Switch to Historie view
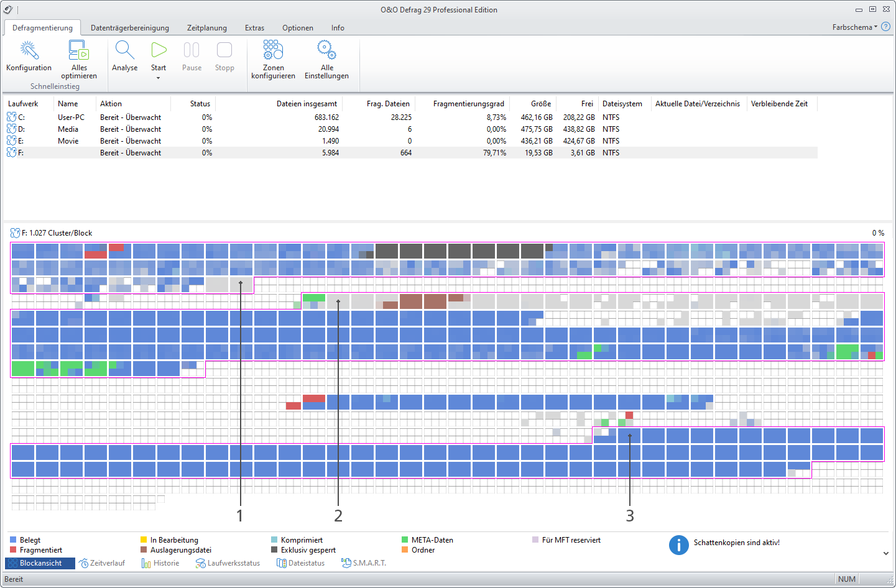Screen dimensions: 896x588 pos(160,563)
